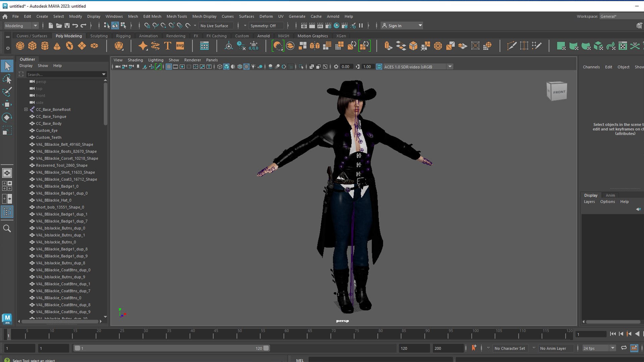644x362 pixels.
Task: Open the polygon Type text tool
Action: point(168,46)
